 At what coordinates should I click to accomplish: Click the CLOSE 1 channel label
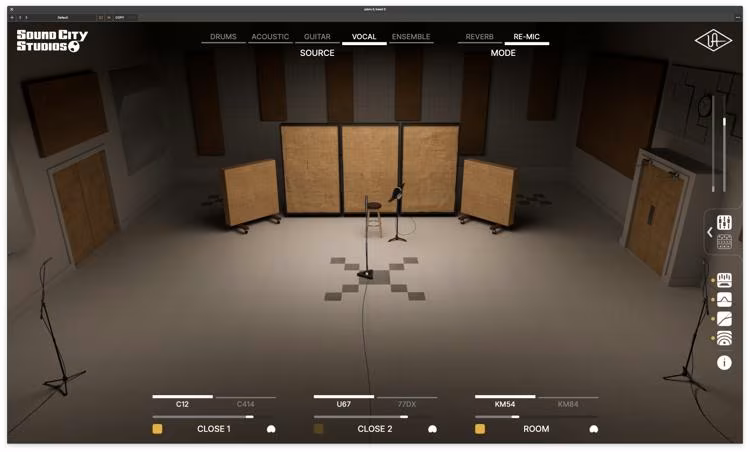click(x=214, y=429)
